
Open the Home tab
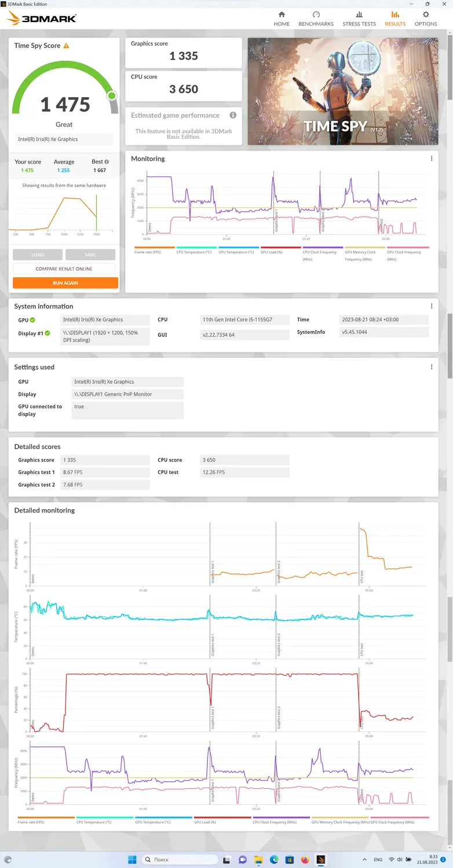tap(282, 19)
